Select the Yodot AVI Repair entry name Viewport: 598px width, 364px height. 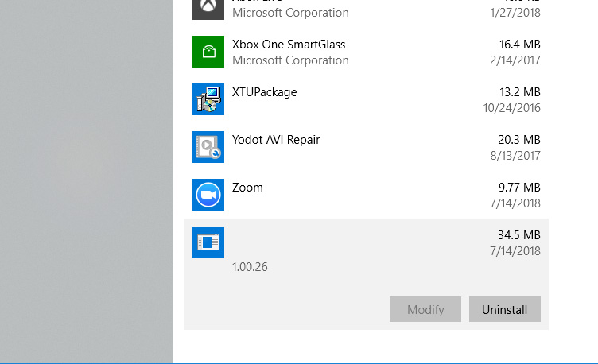pos(276,140)
